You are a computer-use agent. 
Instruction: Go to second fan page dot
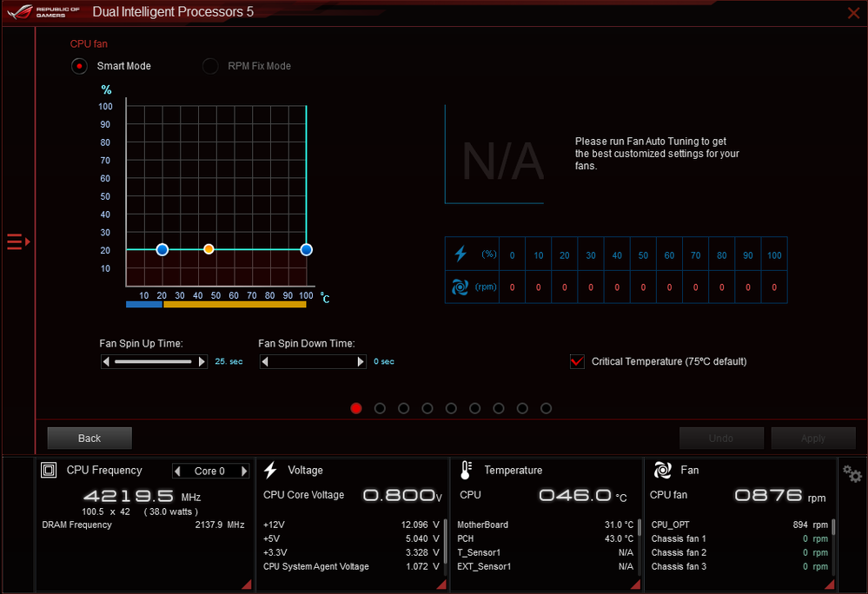[x=380, y=408]
